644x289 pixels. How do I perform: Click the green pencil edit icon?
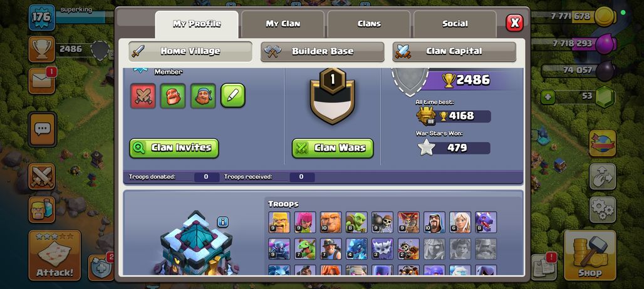tap(233, 96)
